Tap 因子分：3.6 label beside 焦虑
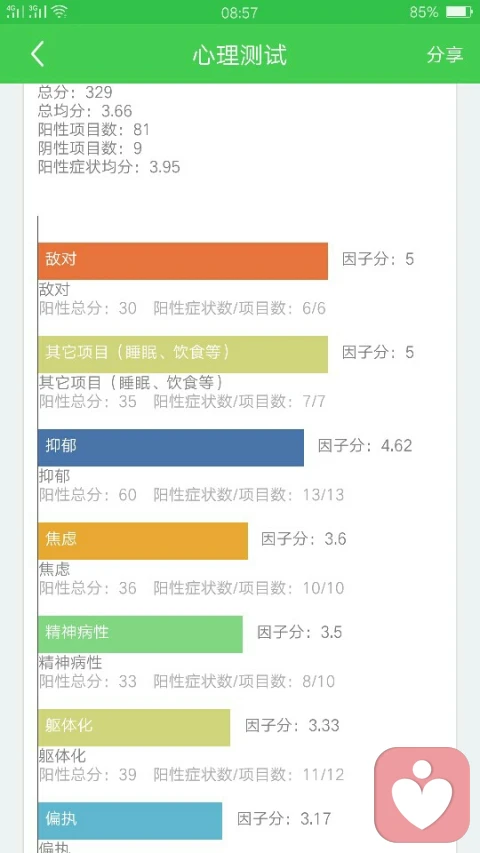Screen dimensions: 480x853 coord(304,539)
